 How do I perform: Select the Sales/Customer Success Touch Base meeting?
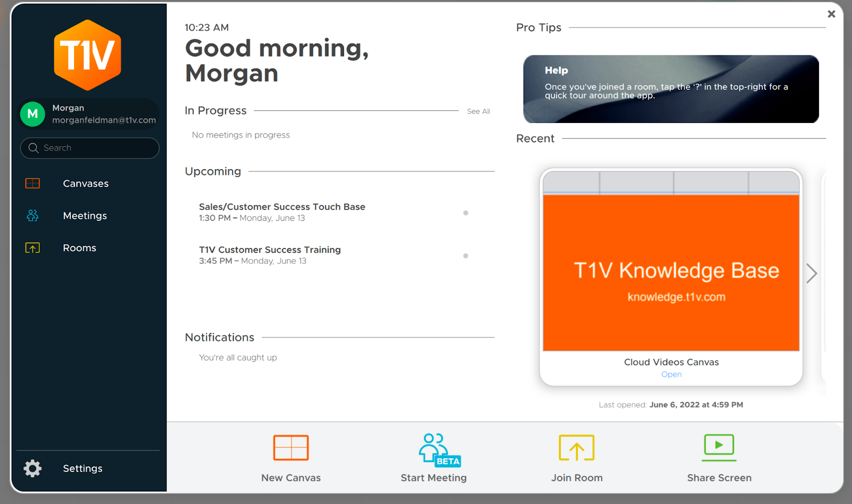(282, 207)
